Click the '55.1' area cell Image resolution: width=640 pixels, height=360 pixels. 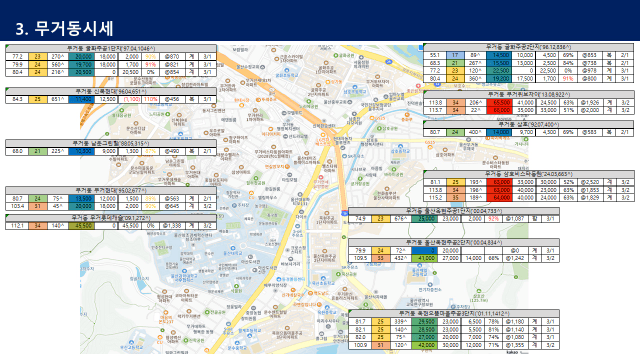click(435, 55)
